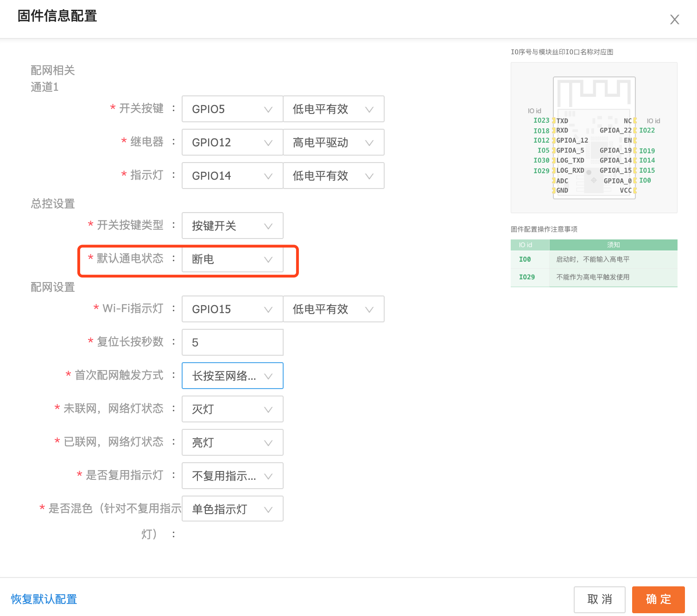Expand the reuse indicator light dropdown

point(232,476)
